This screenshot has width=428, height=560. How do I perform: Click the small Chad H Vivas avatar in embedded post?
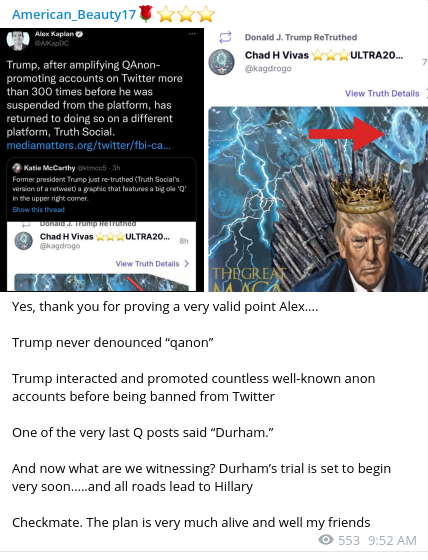point(24,241)
